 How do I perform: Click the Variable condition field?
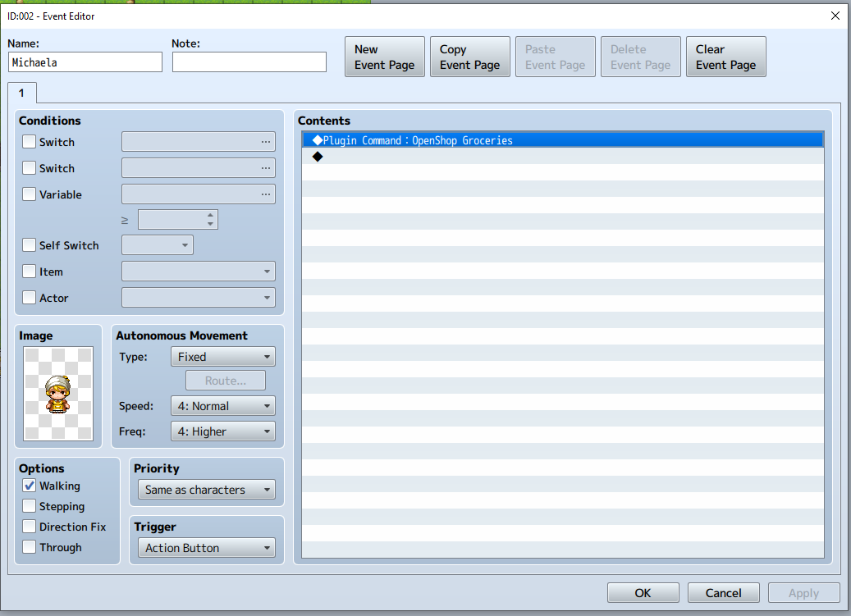tap(199, 194)
